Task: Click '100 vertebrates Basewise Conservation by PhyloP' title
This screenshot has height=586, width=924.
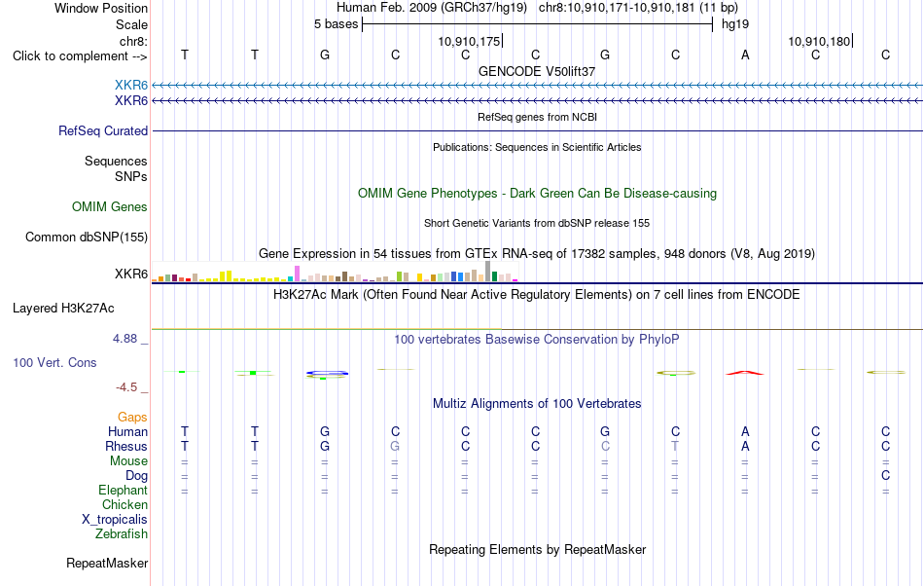Action: pyautogui.click(x=537, y=339)
